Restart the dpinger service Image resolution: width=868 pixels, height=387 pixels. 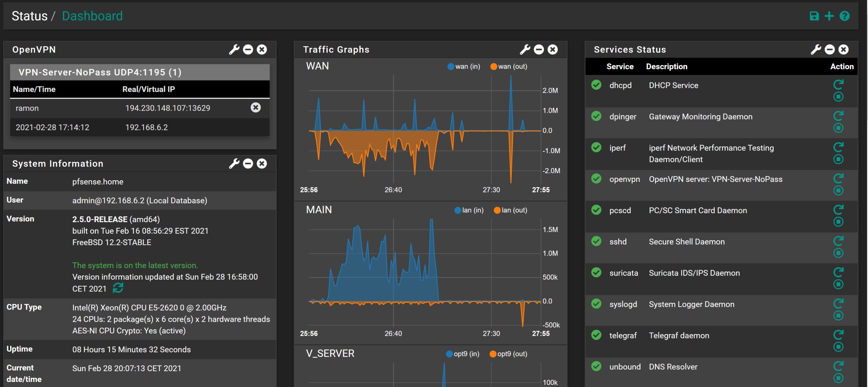[838, 115]
